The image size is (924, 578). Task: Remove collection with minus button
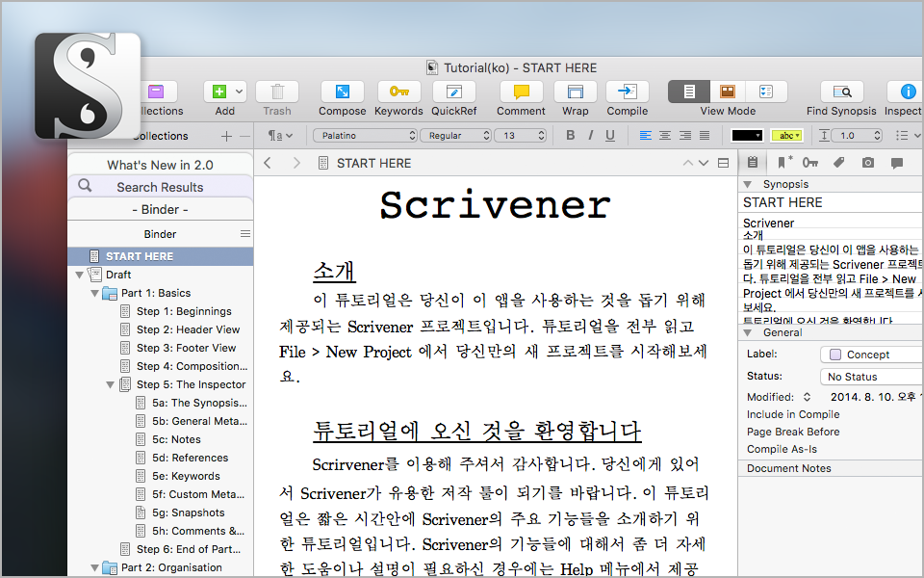click(x=245, y=136)
